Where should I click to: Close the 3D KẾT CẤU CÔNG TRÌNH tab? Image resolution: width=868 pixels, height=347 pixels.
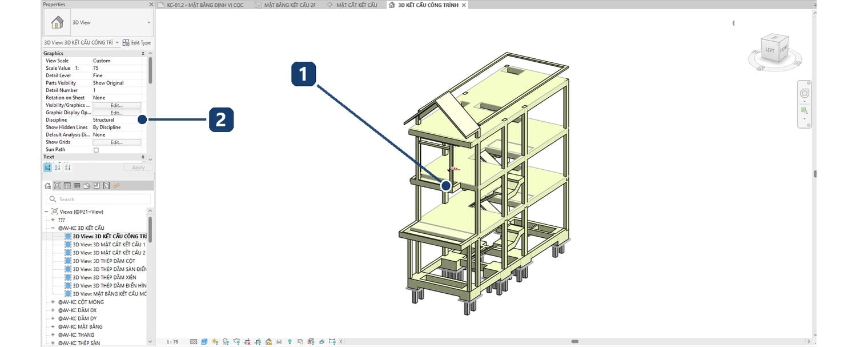(464, 5)
